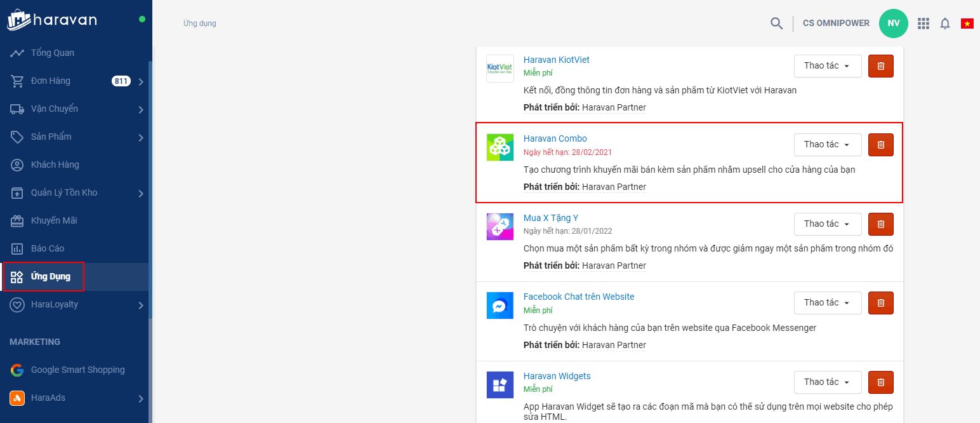Click the Haravan logo in the sidebar
The image size is (980, 423).
tap(52, 20)
